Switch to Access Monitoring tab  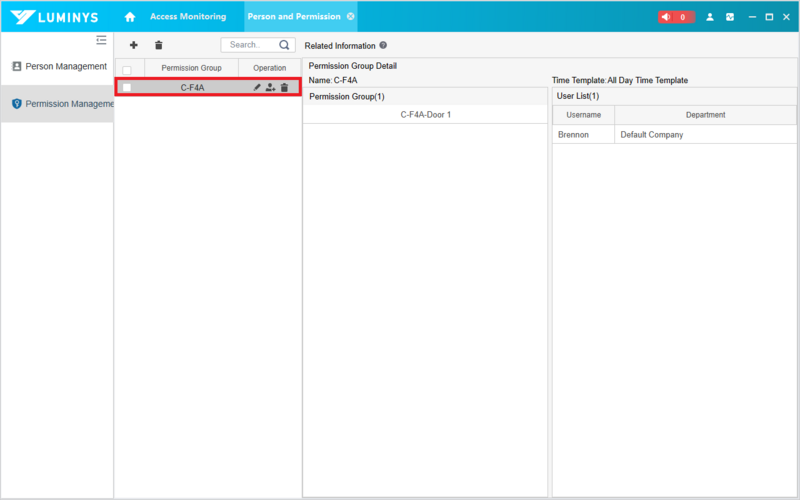pyautogui.click(x=188, y=16)
